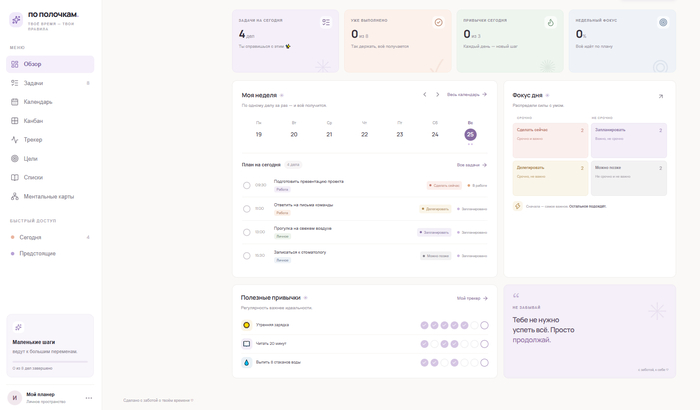Open the Мой планер options menu
Viewport: 700px width, 410px height.
click(89, 397)
